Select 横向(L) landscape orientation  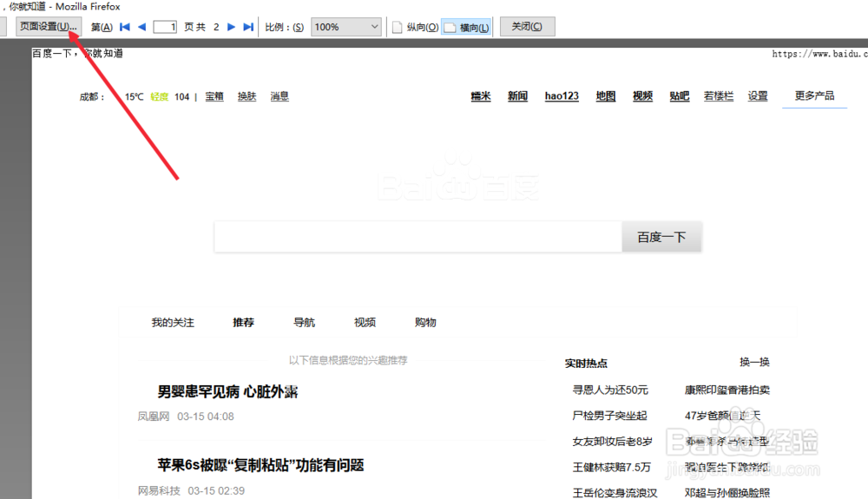click(x=466, y=27)
